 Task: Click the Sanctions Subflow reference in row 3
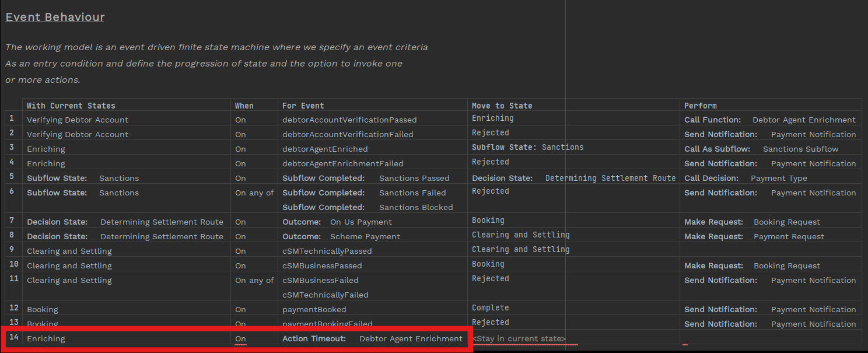[800, 149]
